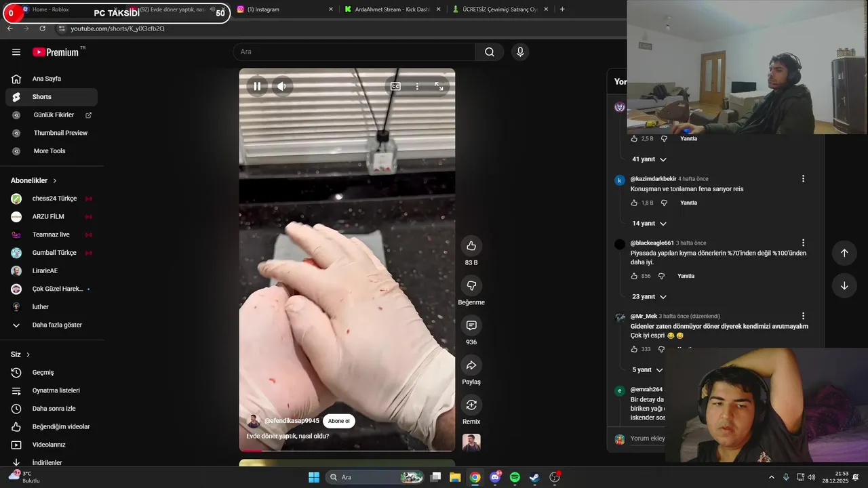Screen dimensions: 868x488
Task: Switch to ArdaAhmet Stream Kick tab
Action: (x=392, y=9)
